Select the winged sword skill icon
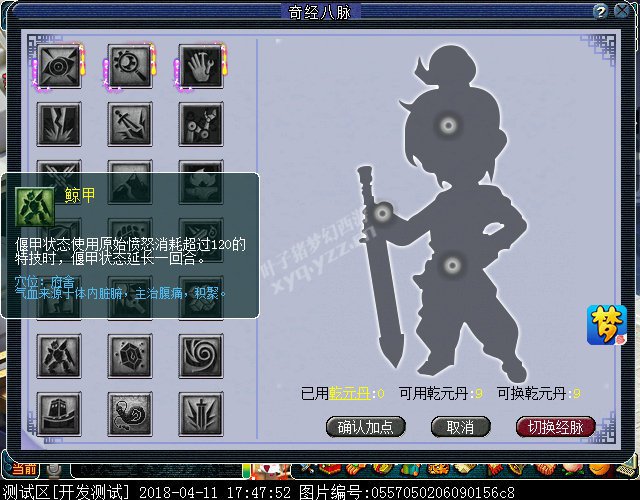640x500 pixels. tap(201, 414)
